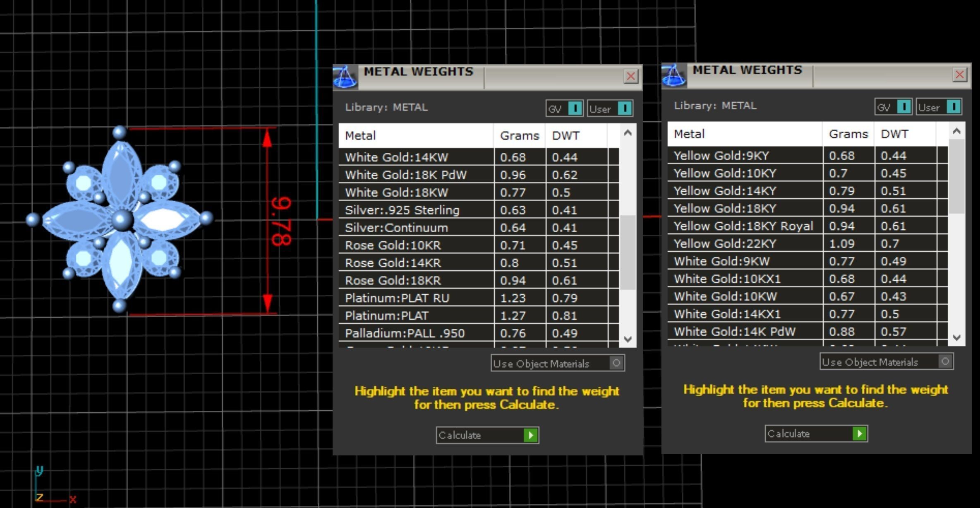980x508 pixels.
Task: Enable Use Object Materials in the right panel
Action: [x=945, y=361]
